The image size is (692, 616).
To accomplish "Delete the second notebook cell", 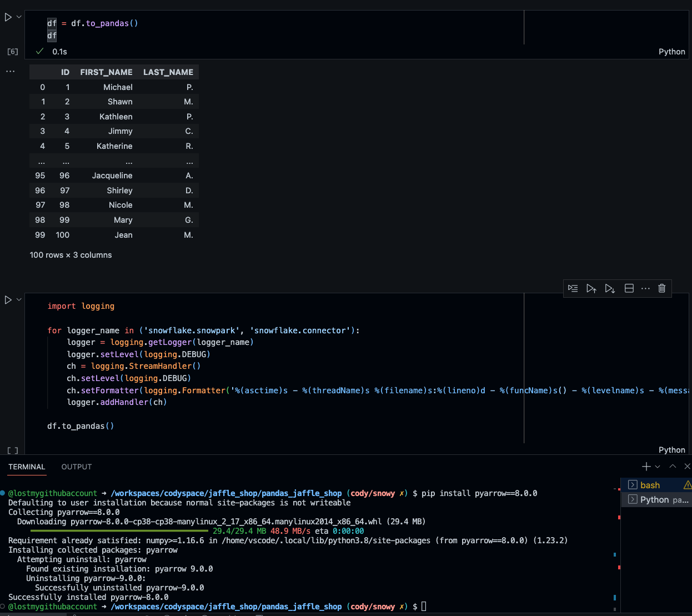I will point(661,288).
